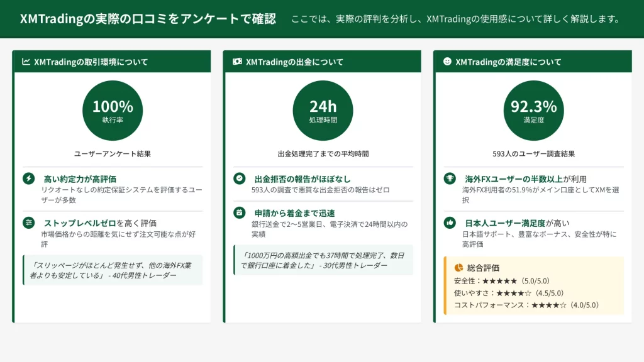
Task: Click the 申請から着金まで迅速 heading
Action: tap(294, 213)
